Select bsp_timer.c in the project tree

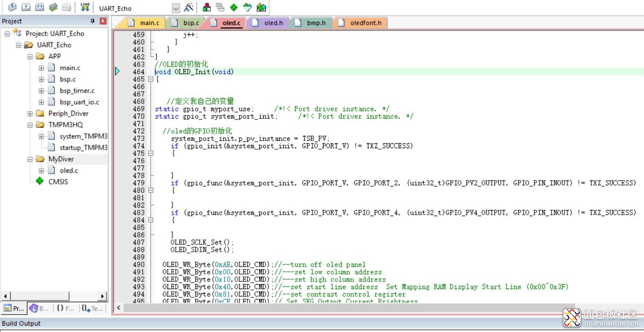(77, 90)
